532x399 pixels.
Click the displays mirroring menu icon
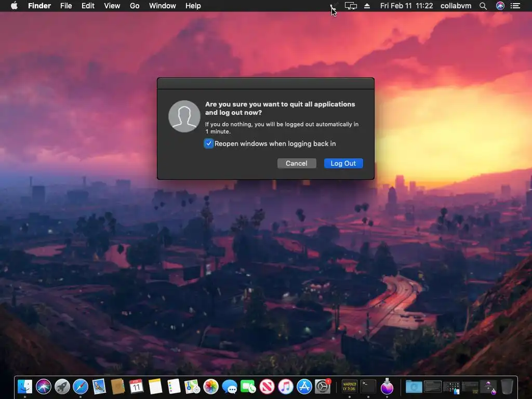point(351,6)
